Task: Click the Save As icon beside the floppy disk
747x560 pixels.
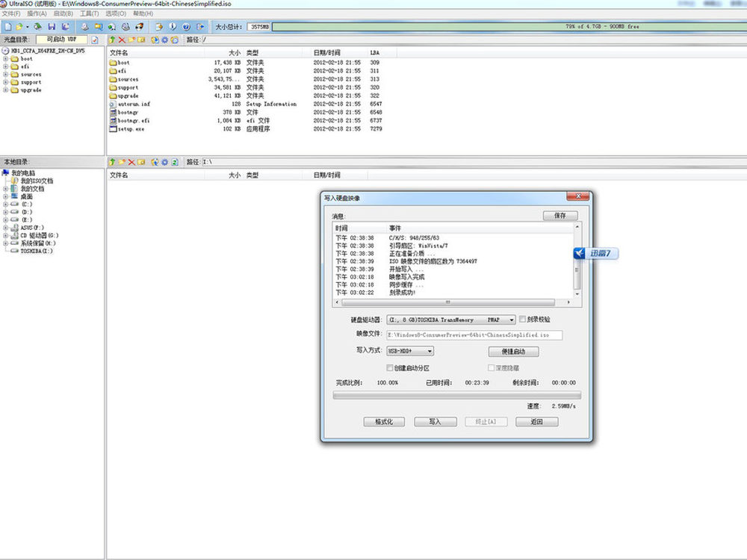Action: click(65, 27)
